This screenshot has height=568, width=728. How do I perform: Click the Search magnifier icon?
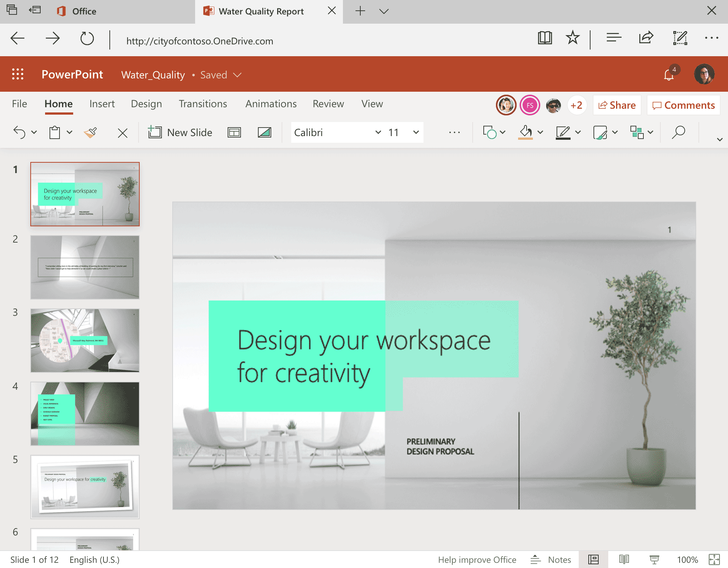(x=678, y=132)
